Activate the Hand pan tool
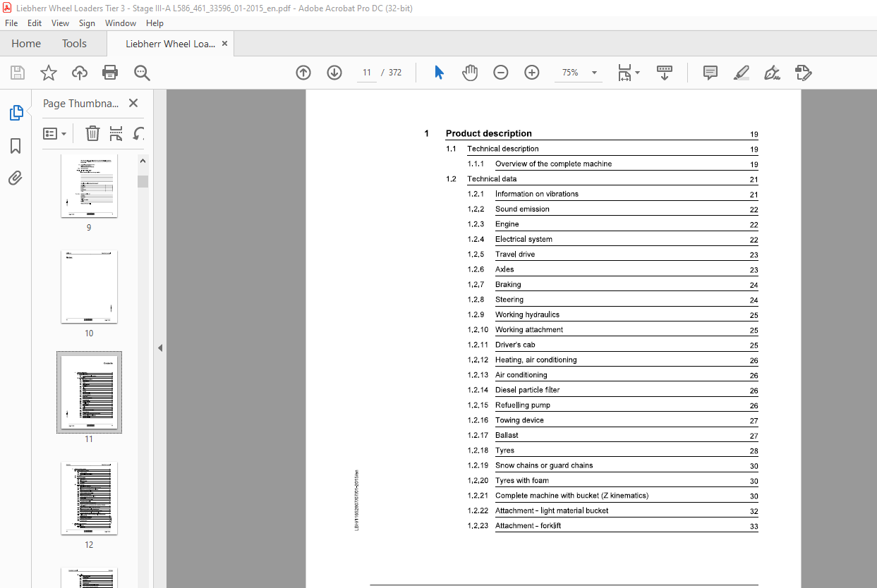Image resolution: width=877 pixels, height=588 pixels. point(470,73)
